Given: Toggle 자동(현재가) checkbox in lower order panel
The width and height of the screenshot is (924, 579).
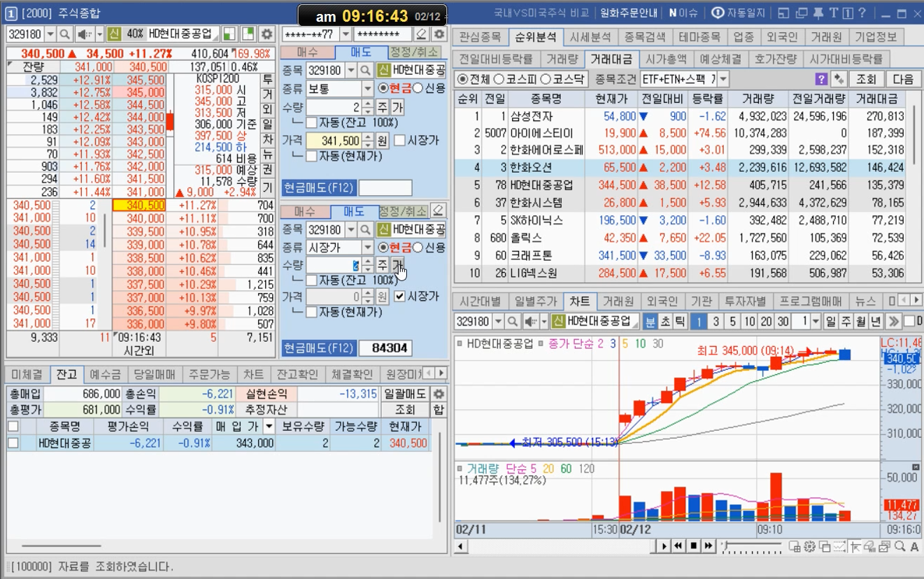Looking at the screenshot, I should coord(312,312).
